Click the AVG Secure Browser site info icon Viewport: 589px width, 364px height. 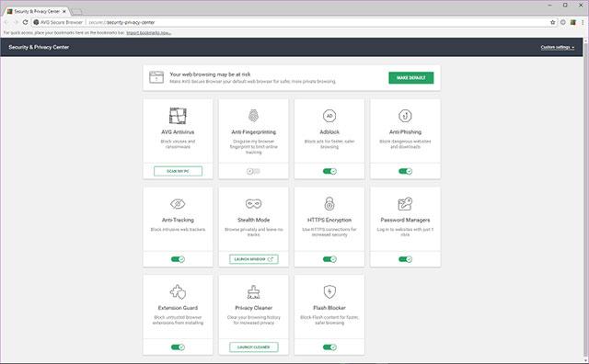pyautogui.click(x=36, y=22)
